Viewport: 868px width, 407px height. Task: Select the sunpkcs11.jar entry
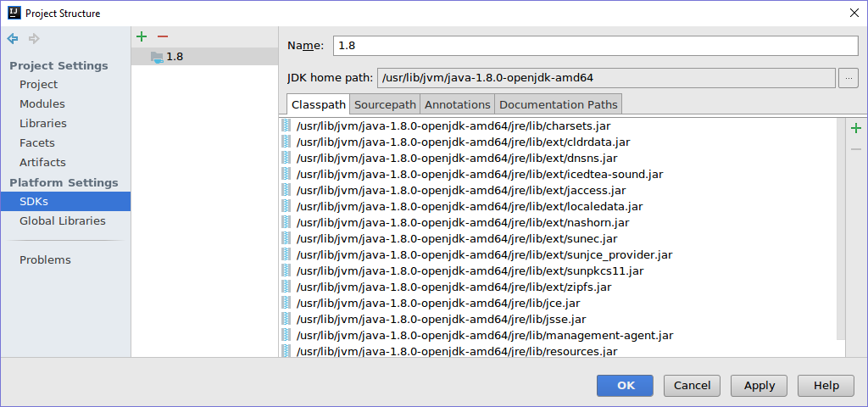[561, 270]
